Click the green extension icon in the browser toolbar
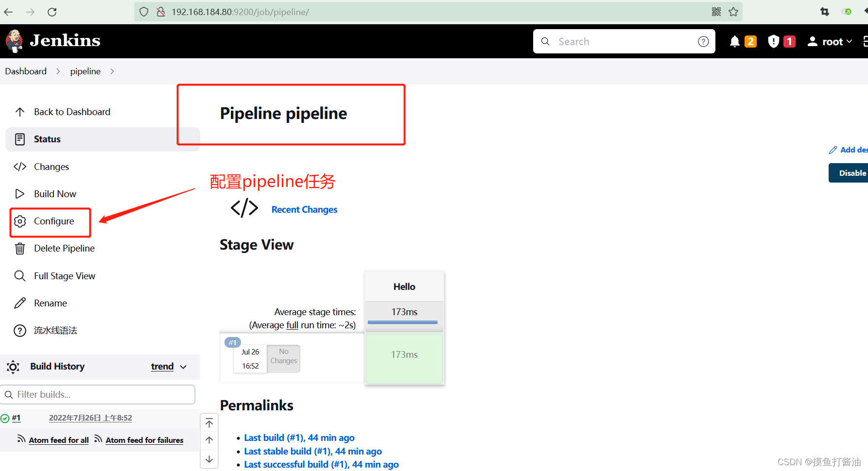 (x=847, y=12)
